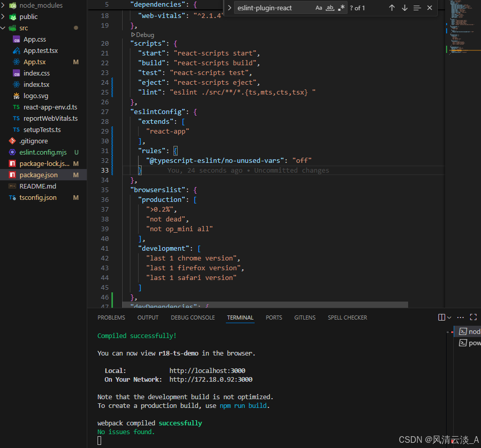The width and height of the screenshot is (481, 448).
Task: Split the terminal panel
Action: click(x=442, y=317)
